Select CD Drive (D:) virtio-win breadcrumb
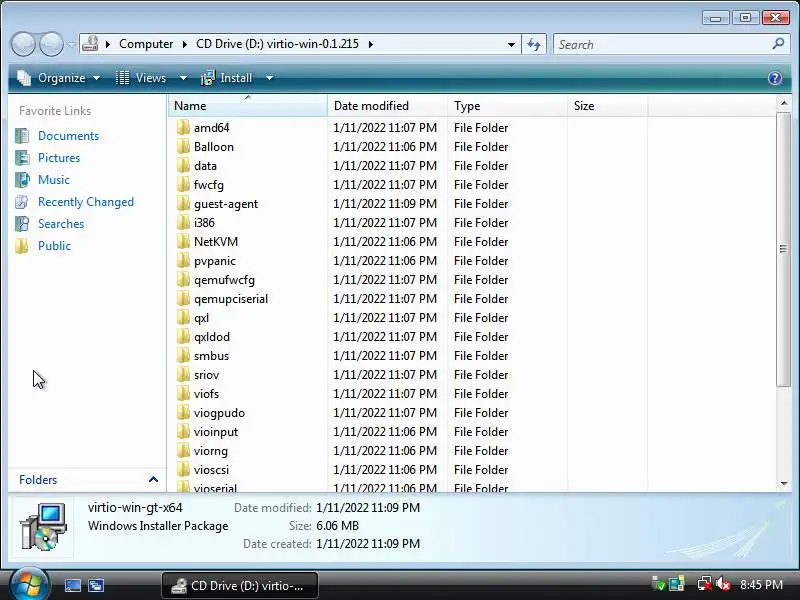800x600 pixels. [277, 44]
